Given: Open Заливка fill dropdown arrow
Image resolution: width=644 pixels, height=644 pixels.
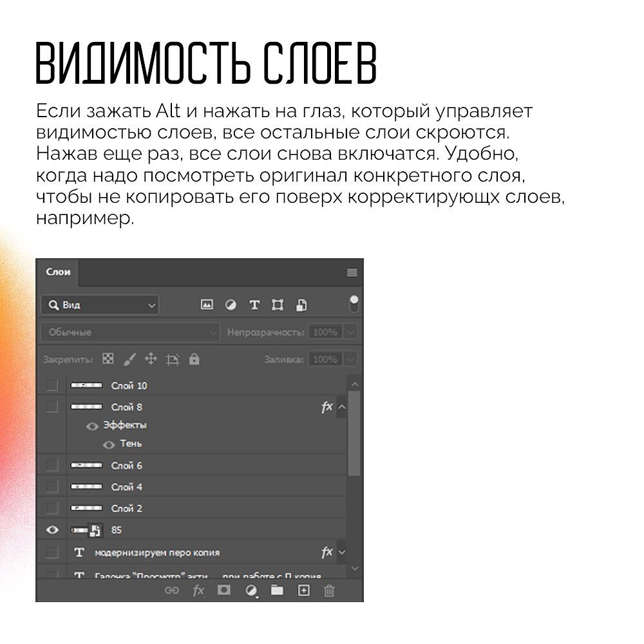Looking at the screenshot, I should 350,359.
